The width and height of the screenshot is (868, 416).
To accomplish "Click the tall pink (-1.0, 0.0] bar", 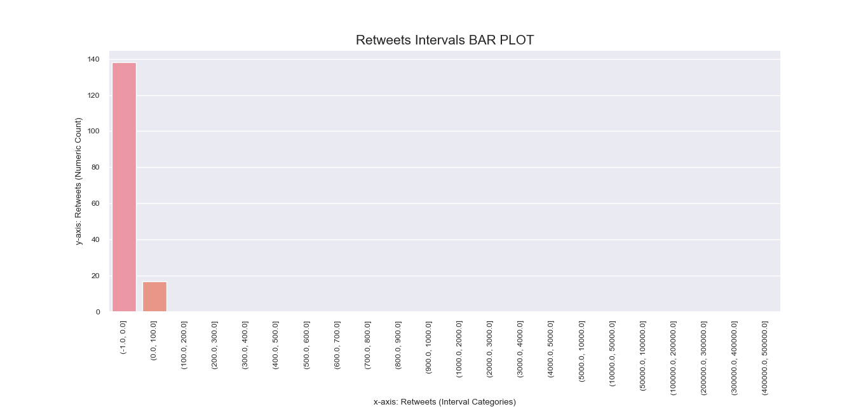I will click(125, 187).
